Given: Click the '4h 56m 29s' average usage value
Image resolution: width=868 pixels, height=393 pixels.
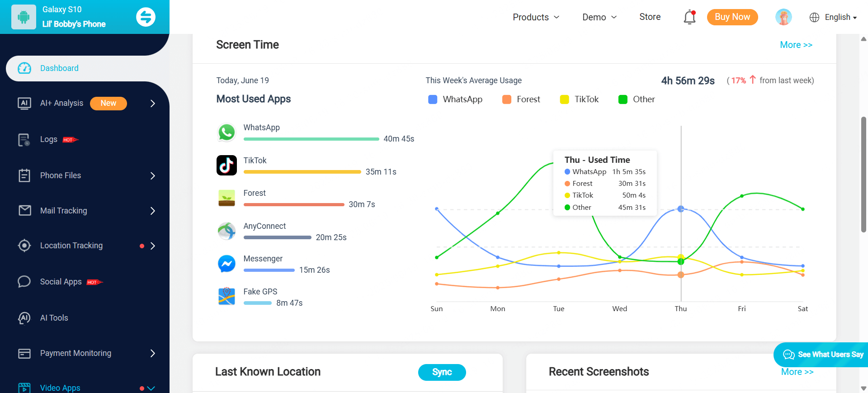Looking at the screenshot, I should click(x=688, y=80).
